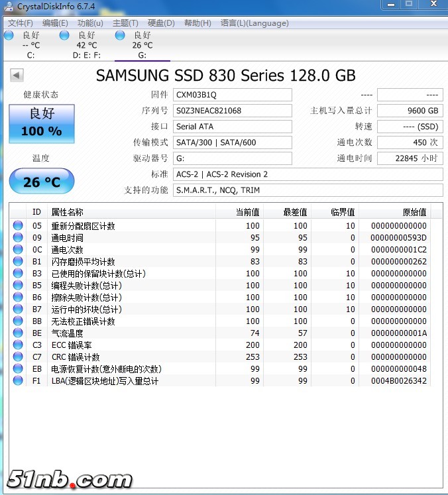Click the serial number field S0Z3NEAC821068
This screenshot has width=448, height=495.
[232, 111]
